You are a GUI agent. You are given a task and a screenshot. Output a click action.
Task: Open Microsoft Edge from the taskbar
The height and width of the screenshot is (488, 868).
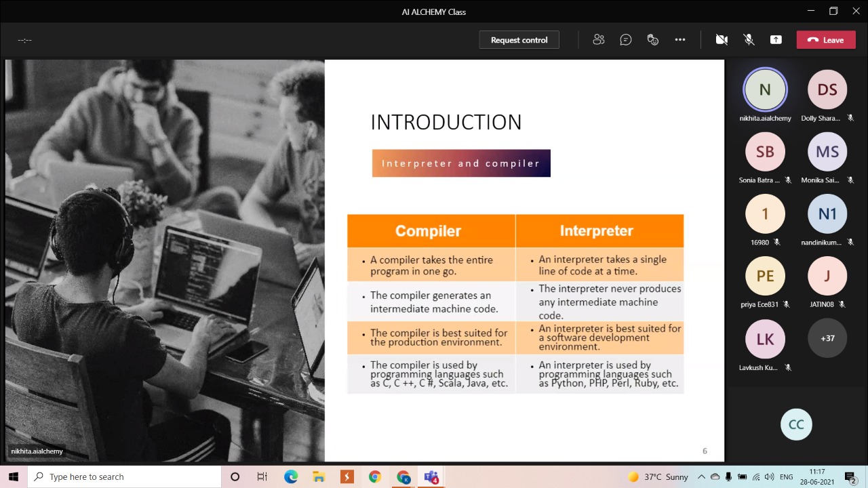click(x=291, y=477)
